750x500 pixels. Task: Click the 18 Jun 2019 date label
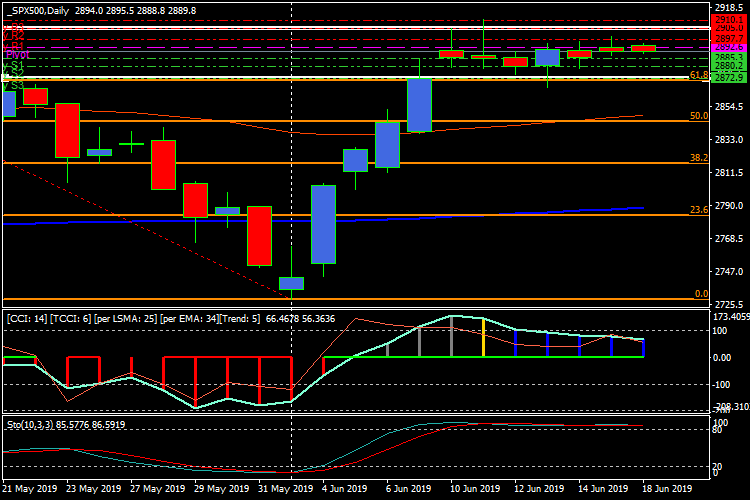click(667, 489)
